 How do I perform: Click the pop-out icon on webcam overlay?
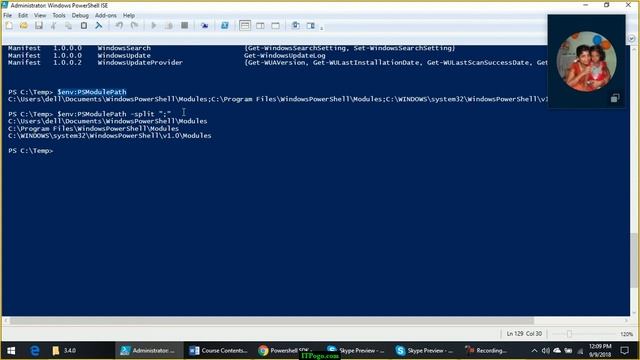click(615, 98)
